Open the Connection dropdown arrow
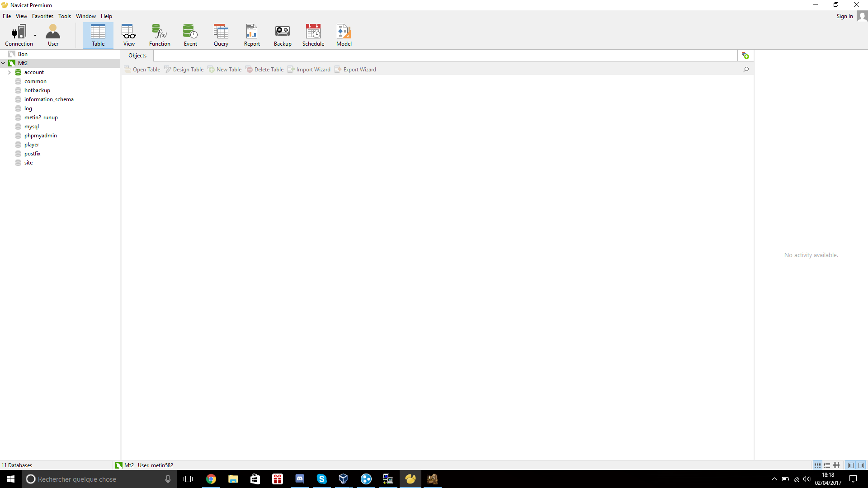Image resolution: width=868 pixels, height=488 pixels. pos(35,35)
